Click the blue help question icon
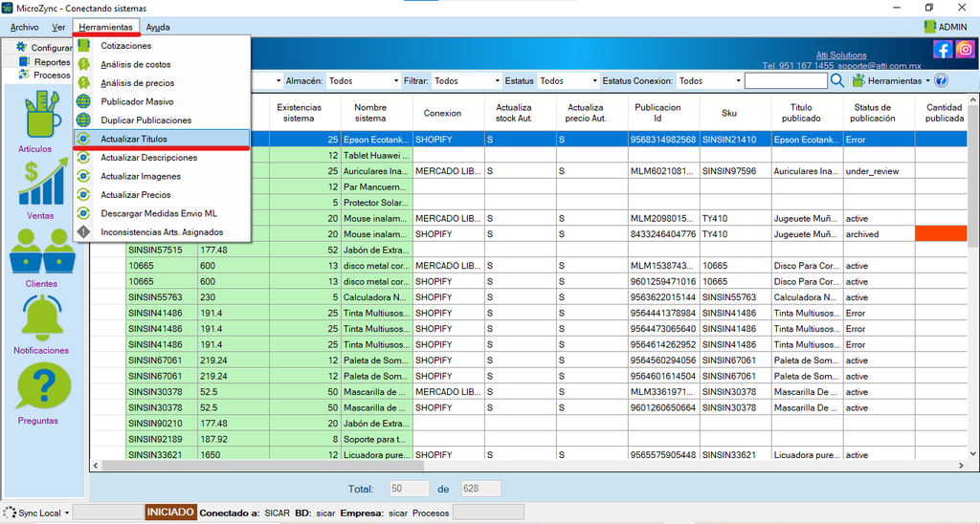Image resolution: width=980 pixels, height=524 pixels. 942,80
